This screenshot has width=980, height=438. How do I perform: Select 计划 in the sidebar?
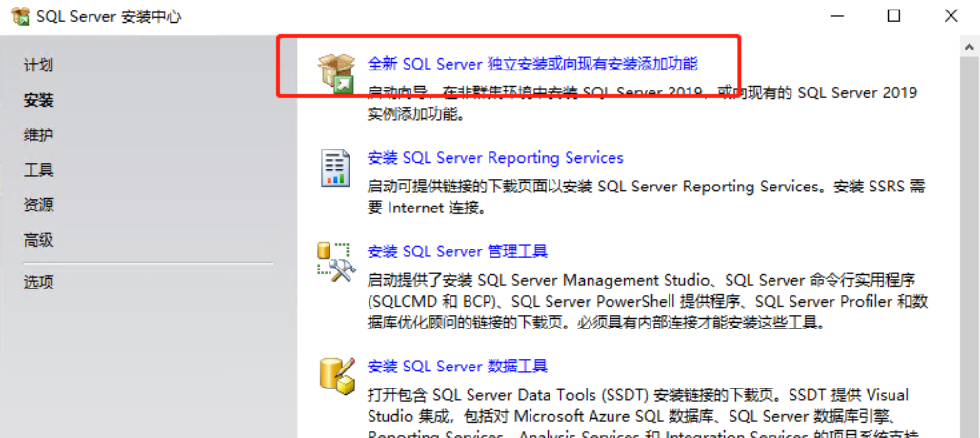[x=39, y=65]
